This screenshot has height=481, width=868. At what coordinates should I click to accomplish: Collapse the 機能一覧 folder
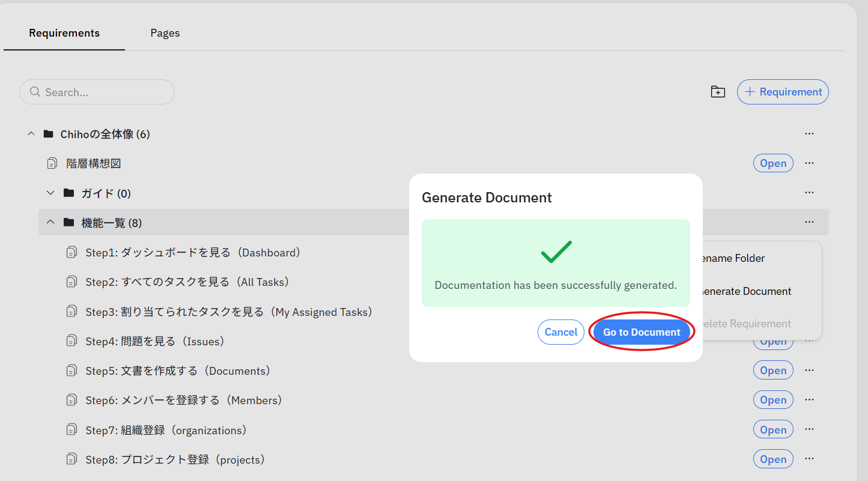50,223
